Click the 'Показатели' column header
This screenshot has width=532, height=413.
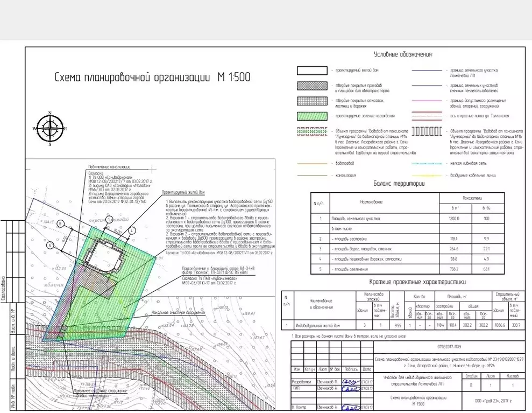tap(472, 198)
